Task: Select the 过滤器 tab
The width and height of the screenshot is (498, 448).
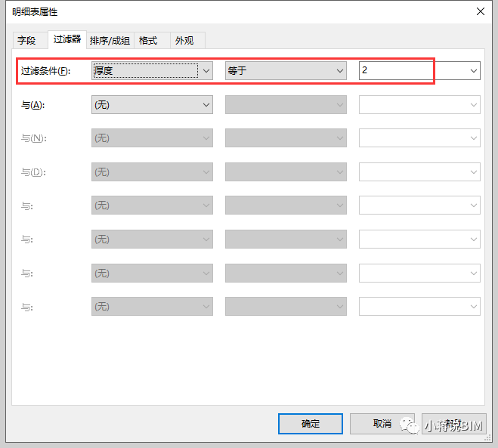Action: pyautogui.click(x=67, y=39)
